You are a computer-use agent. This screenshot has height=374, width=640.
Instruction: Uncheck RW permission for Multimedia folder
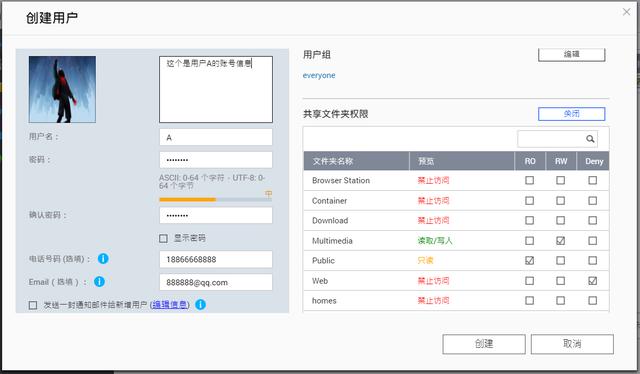click(x=560, y=241)
